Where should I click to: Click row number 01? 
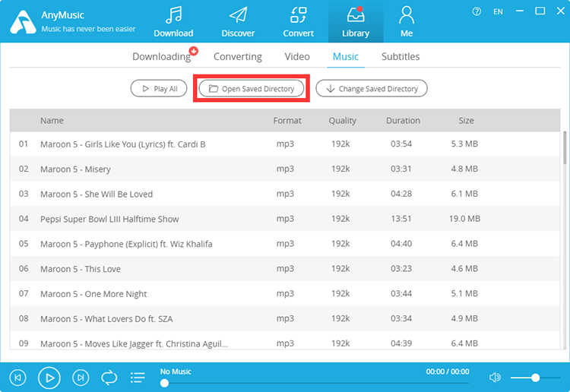tap(24, 144)
